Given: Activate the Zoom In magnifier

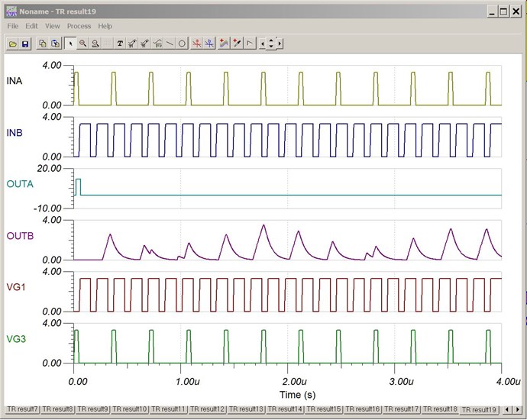Looking at the screenshot, I should [x=82, y=44].
